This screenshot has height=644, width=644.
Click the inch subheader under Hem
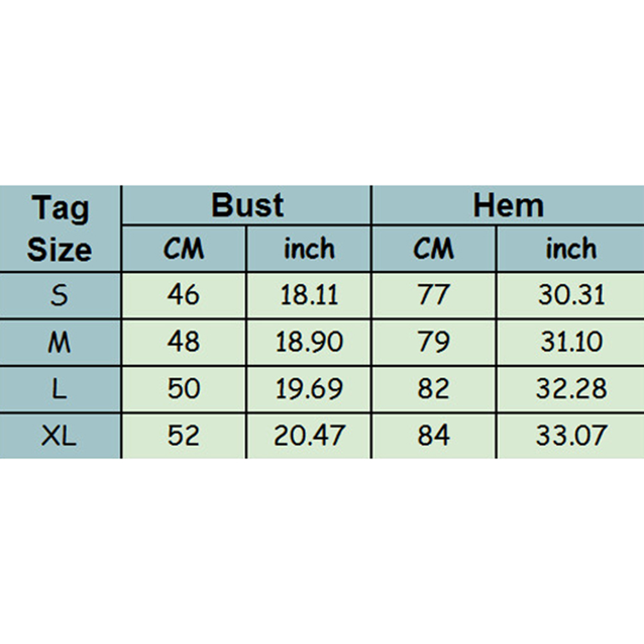pos(571,249)
